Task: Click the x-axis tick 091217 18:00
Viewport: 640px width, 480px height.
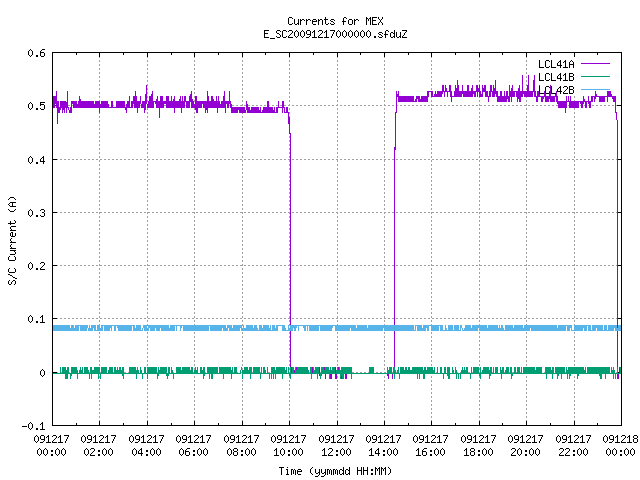Action: [x=478, y=445]
